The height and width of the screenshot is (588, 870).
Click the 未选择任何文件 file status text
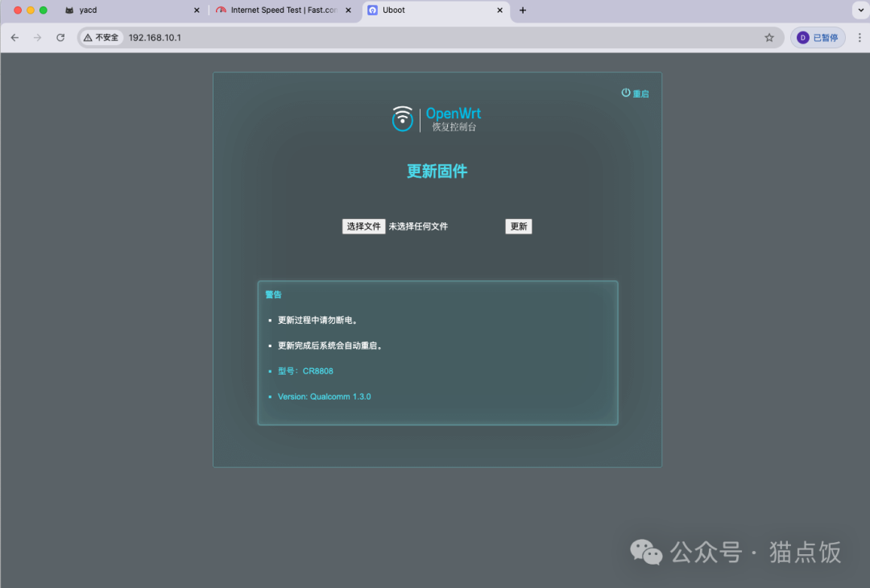pos(418,226)
